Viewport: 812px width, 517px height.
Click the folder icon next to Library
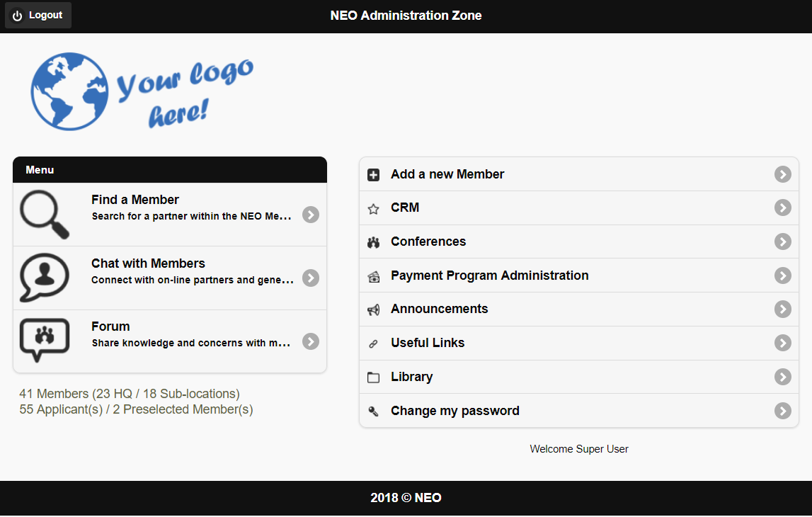pyautogui.click(x=373, y=377)
